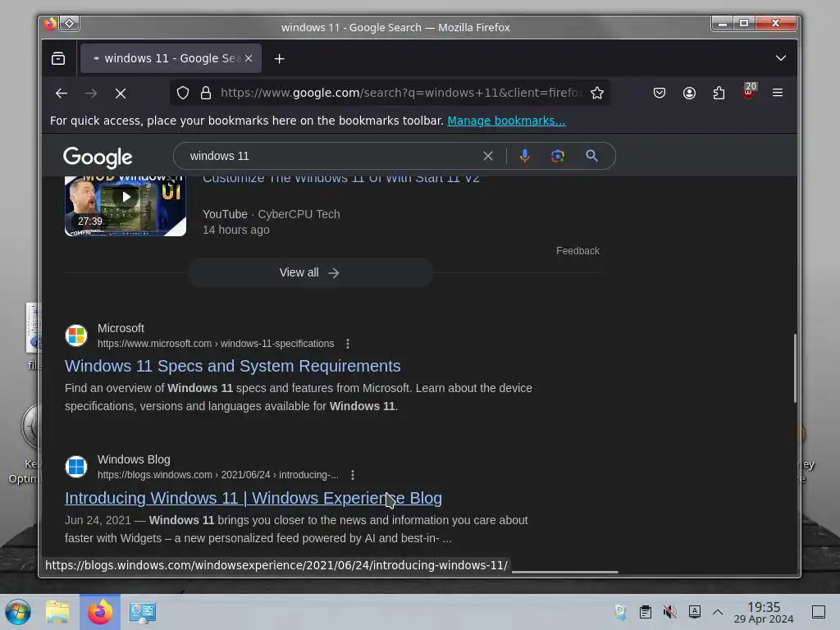Click the Microsoft favicon in search result
This screenshot has width=840, height=630.
[x=76, y=336]
